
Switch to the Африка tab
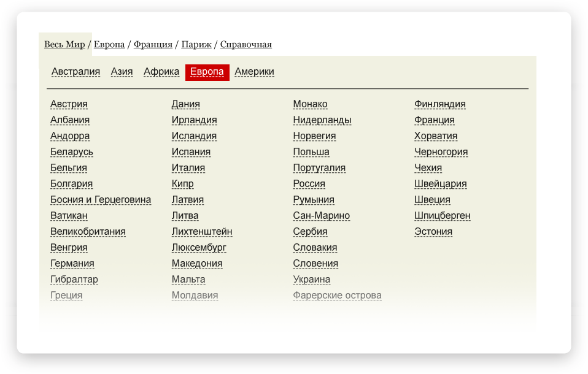(x=161, y=72)
